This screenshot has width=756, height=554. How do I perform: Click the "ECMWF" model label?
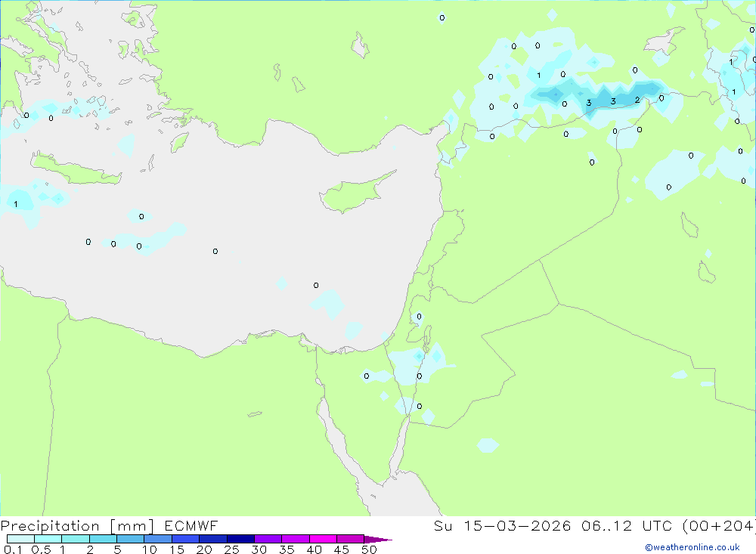[x=191, y=525]
